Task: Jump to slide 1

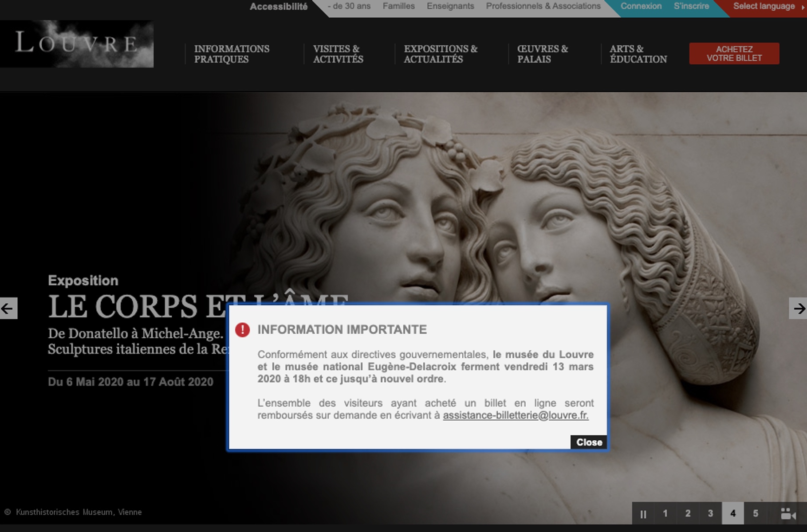Action: click(x=665, y=513)
